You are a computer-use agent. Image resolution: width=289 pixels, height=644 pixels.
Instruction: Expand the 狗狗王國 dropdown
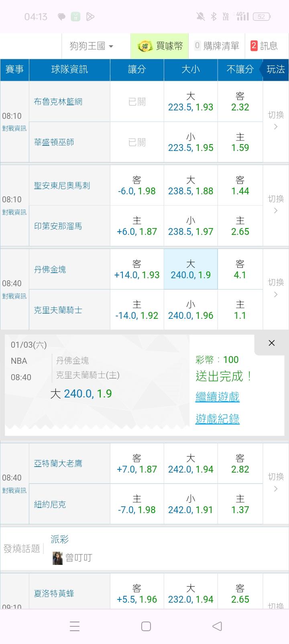(x=92, y=46)
